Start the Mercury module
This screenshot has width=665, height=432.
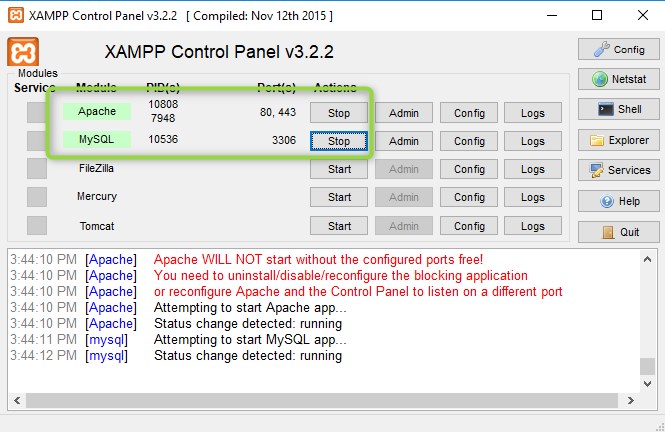339,197
